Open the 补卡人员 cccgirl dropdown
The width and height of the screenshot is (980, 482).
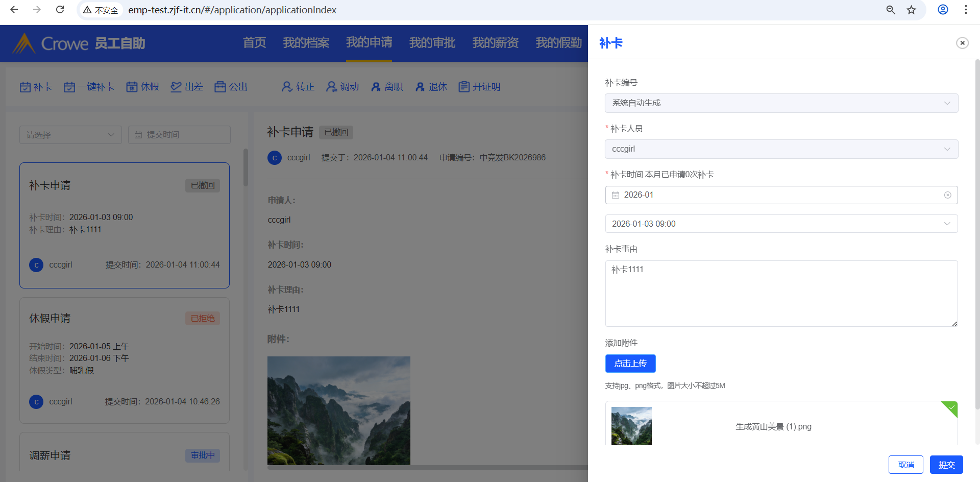[x=781, y=149]
